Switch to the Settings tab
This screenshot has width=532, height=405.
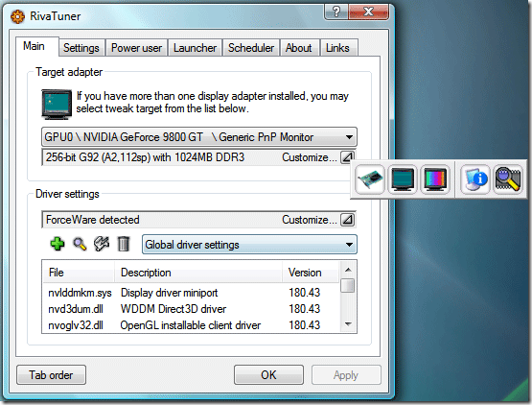pyautogui.click(x=81, y=48)
